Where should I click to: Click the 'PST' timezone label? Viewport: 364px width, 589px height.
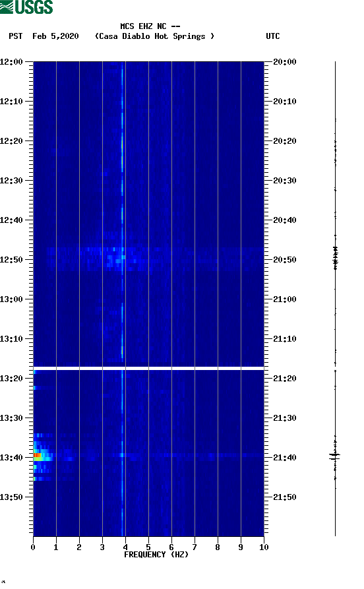pyautogui.click(x=16, y=36)
